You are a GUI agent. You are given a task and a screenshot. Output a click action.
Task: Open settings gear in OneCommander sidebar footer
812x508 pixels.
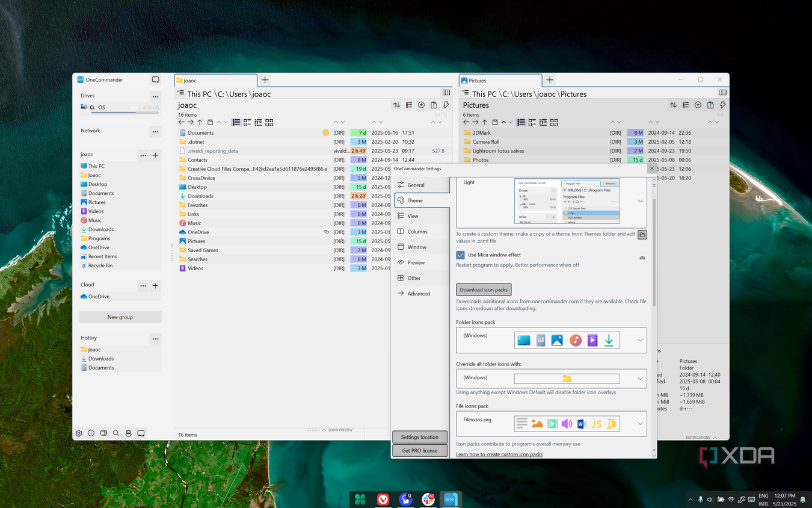click(79, 433)
